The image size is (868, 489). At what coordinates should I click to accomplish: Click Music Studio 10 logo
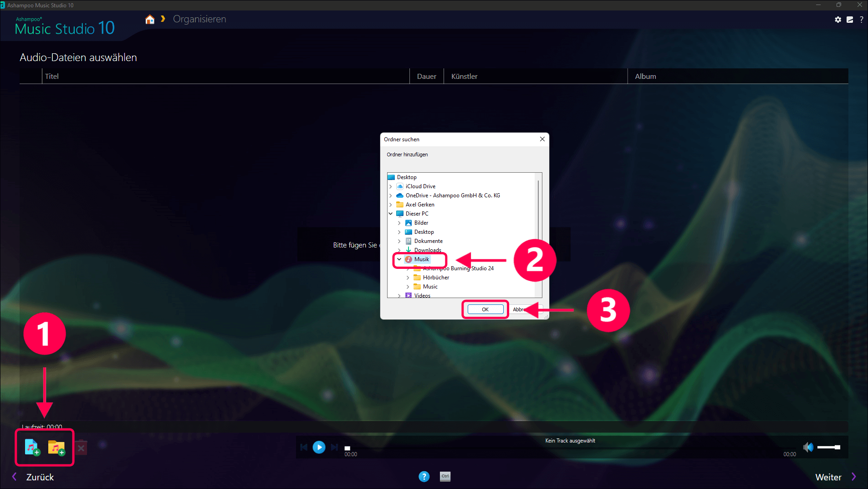click(65, 26)
